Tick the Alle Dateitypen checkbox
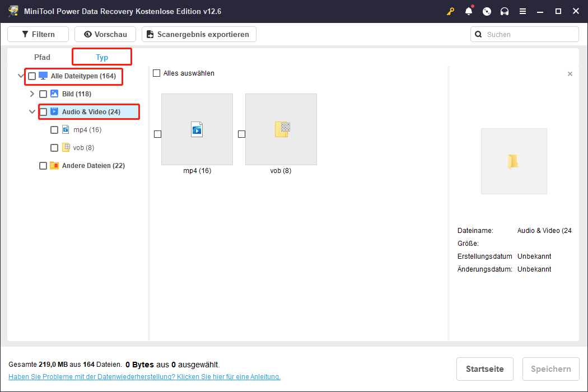Image resolution: width=588 pixels, height=392 pixels. [x=32, y=76]
